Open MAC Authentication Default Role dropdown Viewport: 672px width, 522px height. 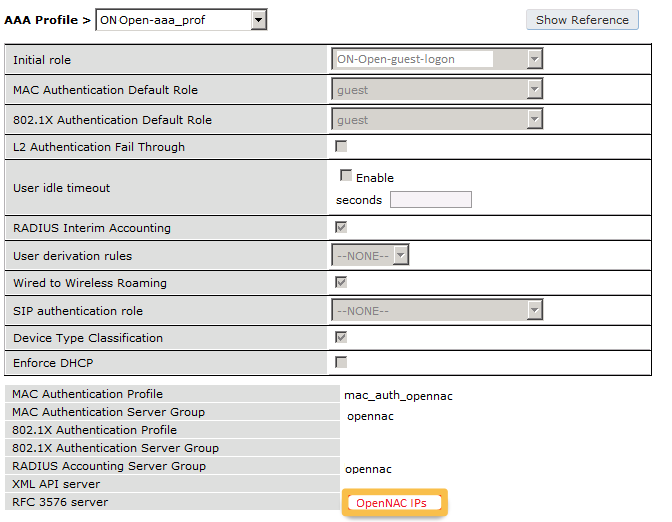click(x=436, y=90)
